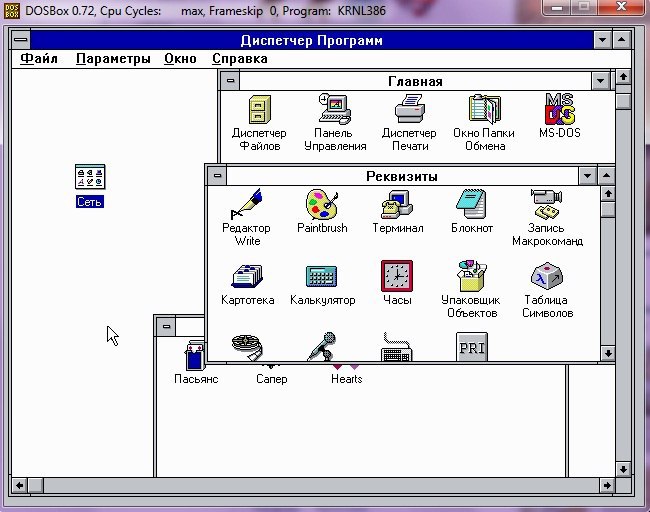Open games window control menu box
The height and width of the screenshot is (512, 650).
pyautogui.click(x=166, y=326)
